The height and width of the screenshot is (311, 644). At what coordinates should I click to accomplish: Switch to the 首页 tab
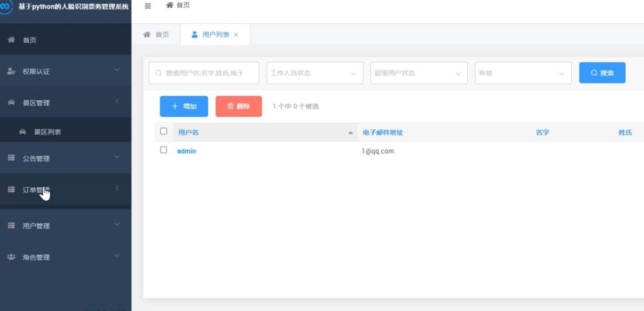point(157,35)
